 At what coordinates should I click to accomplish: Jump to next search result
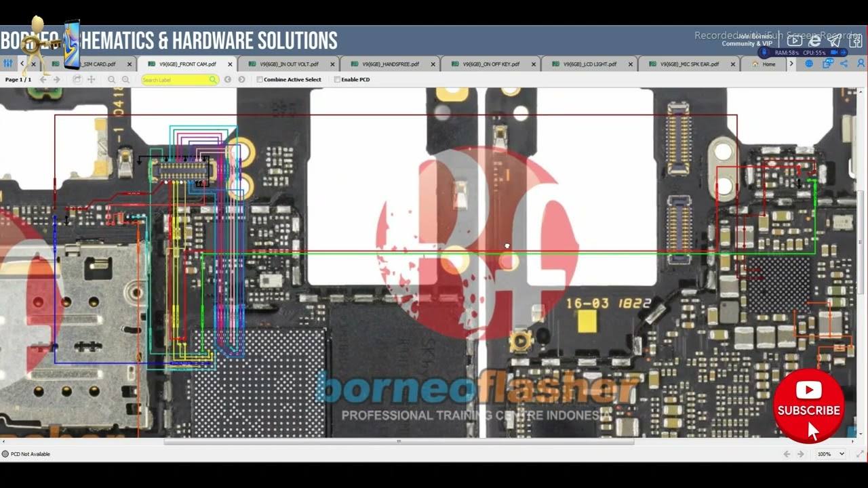pos(241,79)
